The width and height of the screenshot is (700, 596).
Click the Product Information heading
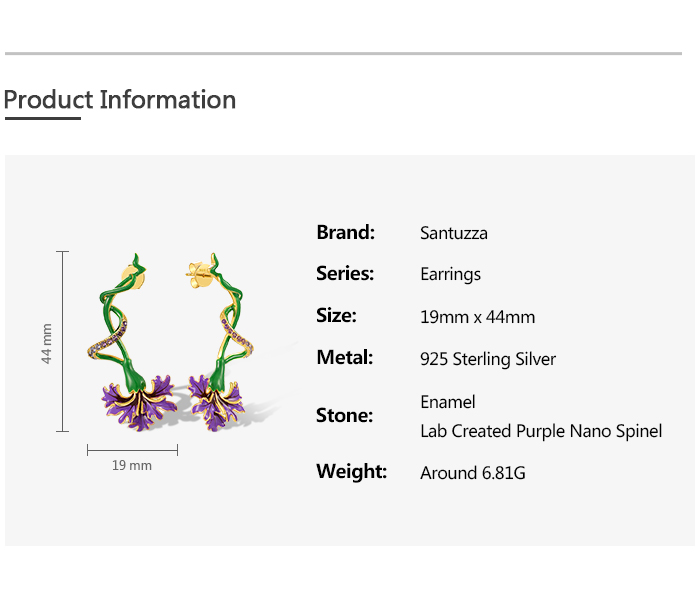[120, 100]
